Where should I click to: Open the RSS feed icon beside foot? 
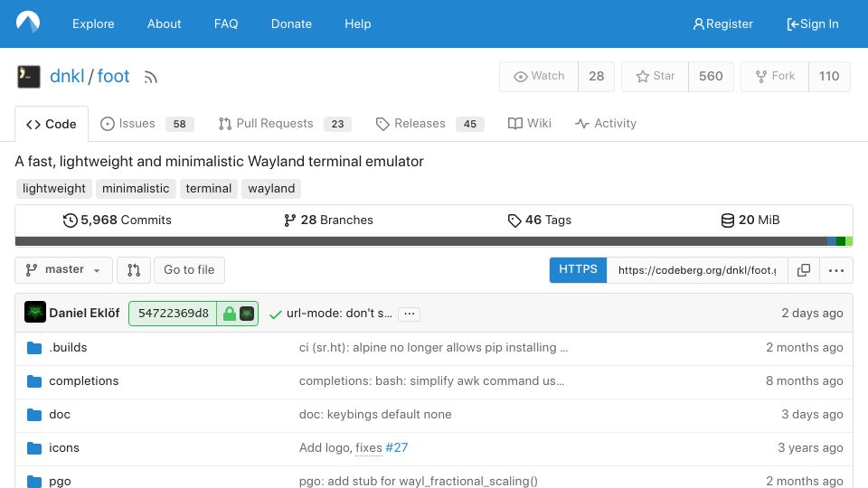(x=151, y=77)
